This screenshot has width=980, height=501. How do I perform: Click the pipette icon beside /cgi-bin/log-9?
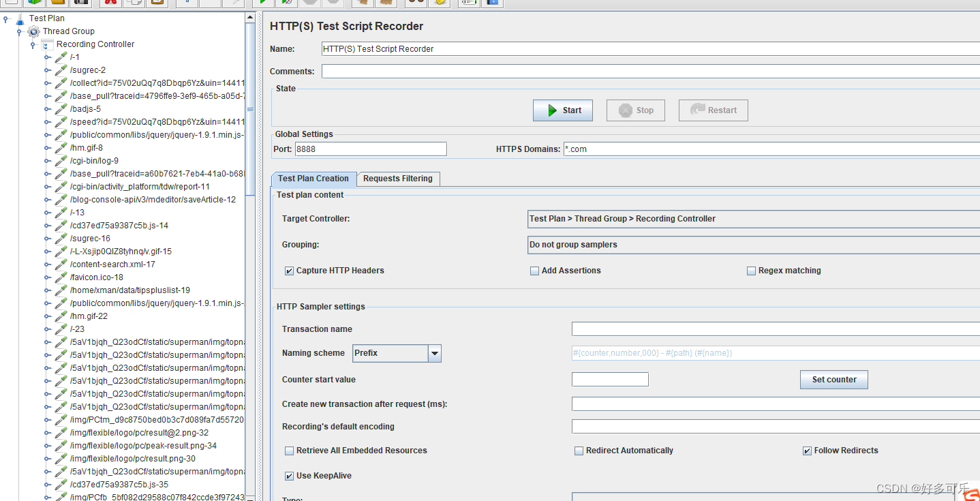pos(61,161)
